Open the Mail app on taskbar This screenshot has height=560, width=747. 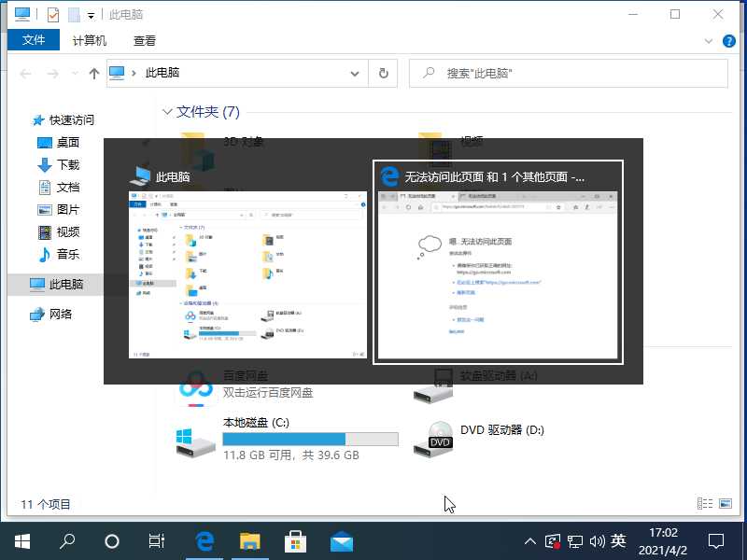(341, 540)
